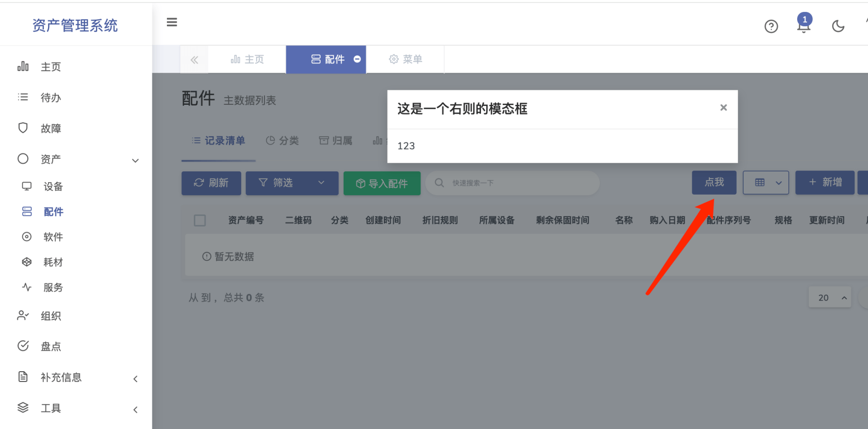Expand the 工具 sidebar chevron
Screen dimensions: 868x429
point(135,410)
